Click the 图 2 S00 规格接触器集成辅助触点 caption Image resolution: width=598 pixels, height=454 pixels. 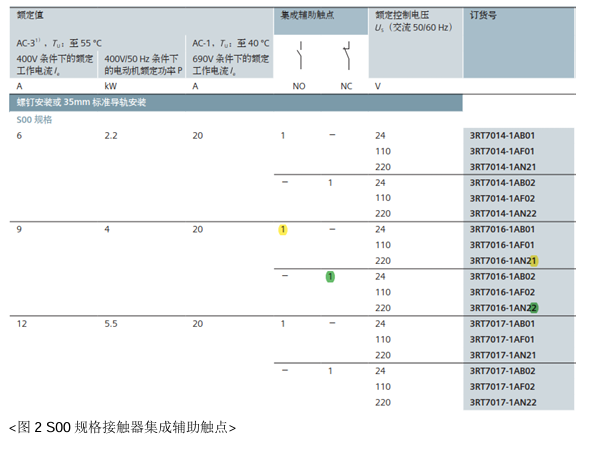coord(122,427)
